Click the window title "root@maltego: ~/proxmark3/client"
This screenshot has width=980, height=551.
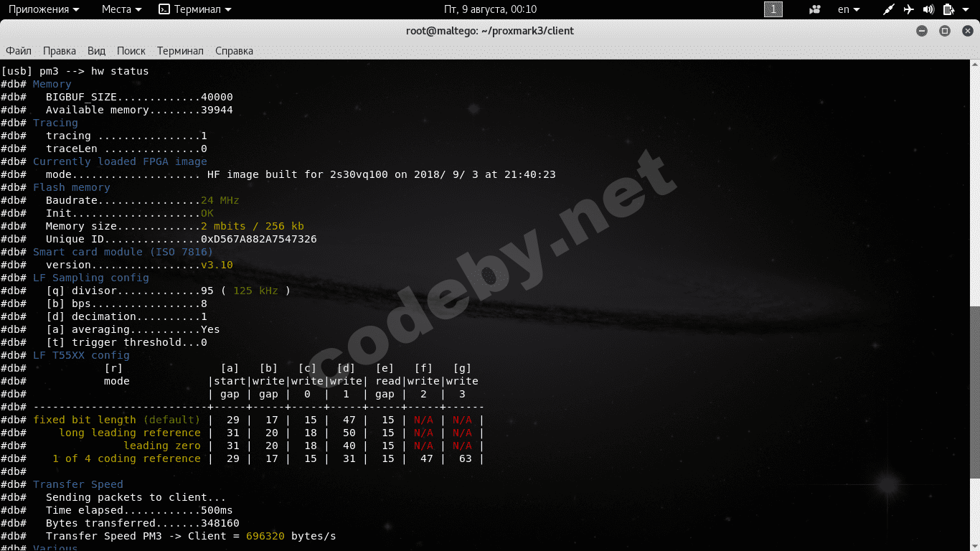pos(490,31)
